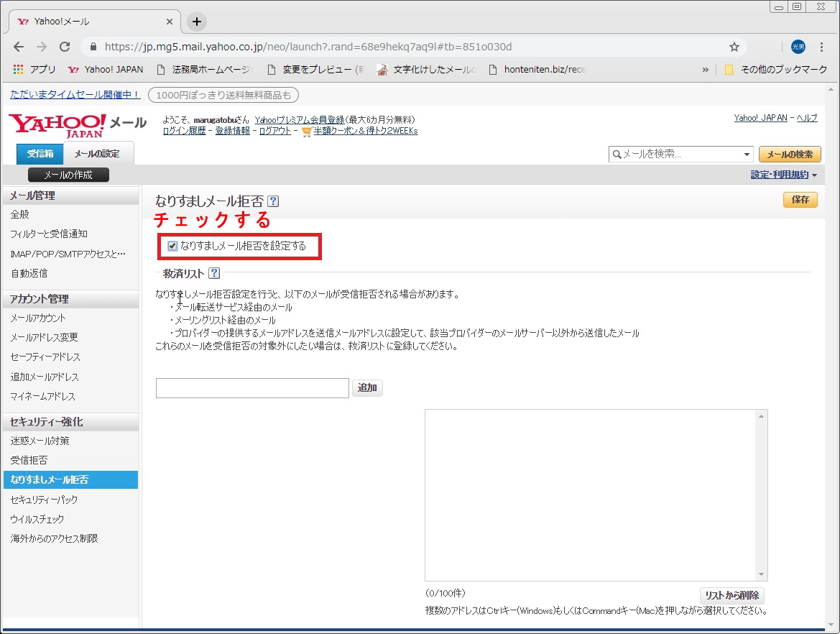Bookmark this page with the star icon
Screen dimensions: 840x634
[x=734, y=47]
